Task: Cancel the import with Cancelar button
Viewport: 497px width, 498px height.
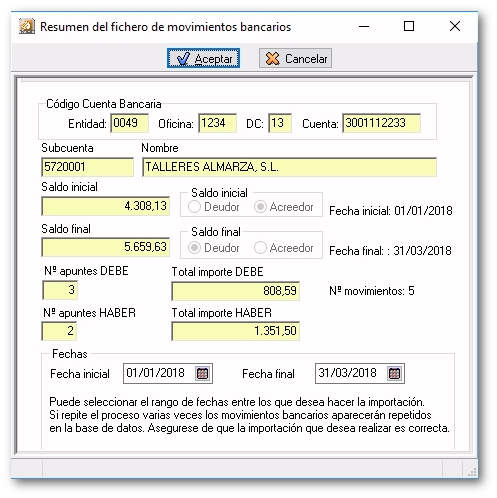Action: 295,58
